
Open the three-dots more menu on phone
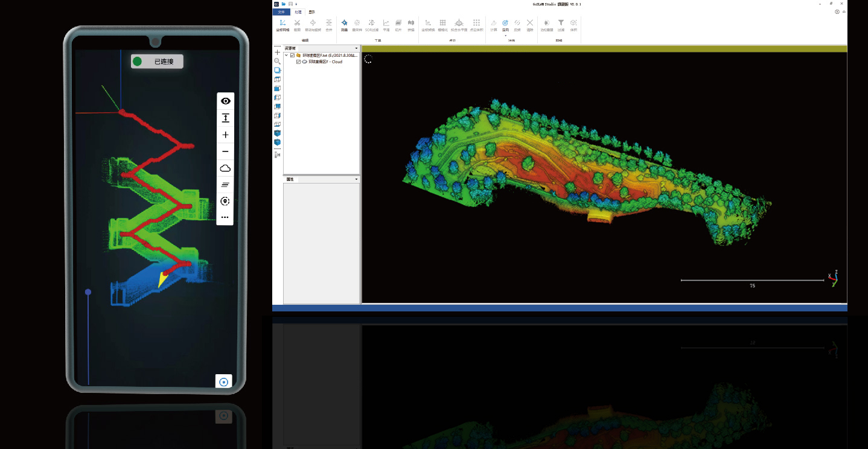225,217
